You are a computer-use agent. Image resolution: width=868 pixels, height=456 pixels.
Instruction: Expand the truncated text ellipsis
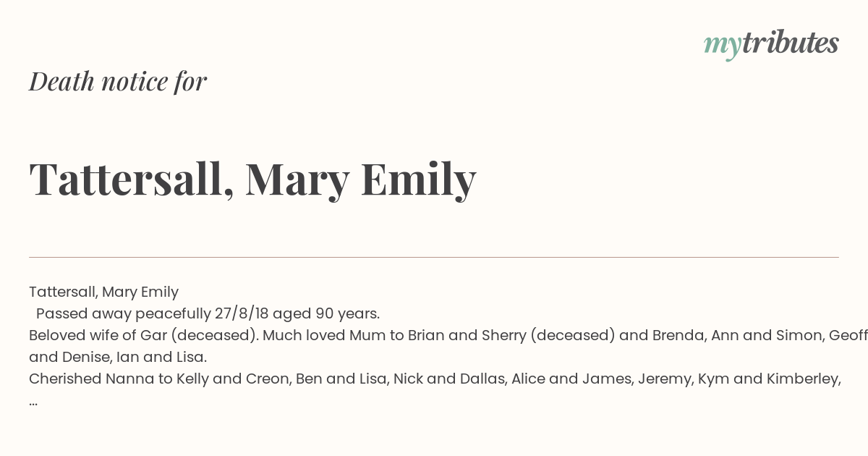point(33,402)
